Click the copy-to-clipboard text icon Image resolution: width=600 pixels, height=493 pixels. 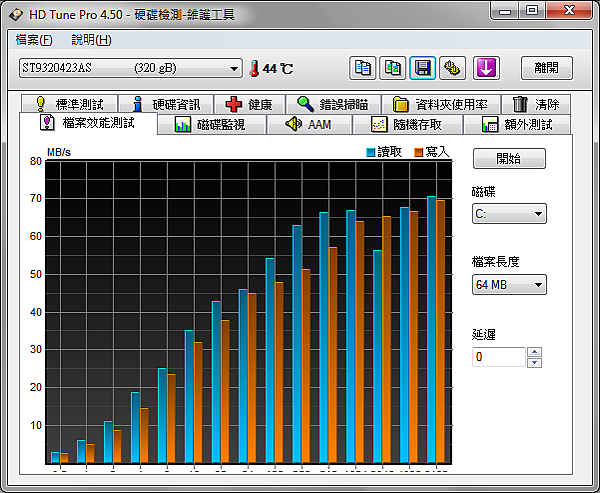(362, 68)
